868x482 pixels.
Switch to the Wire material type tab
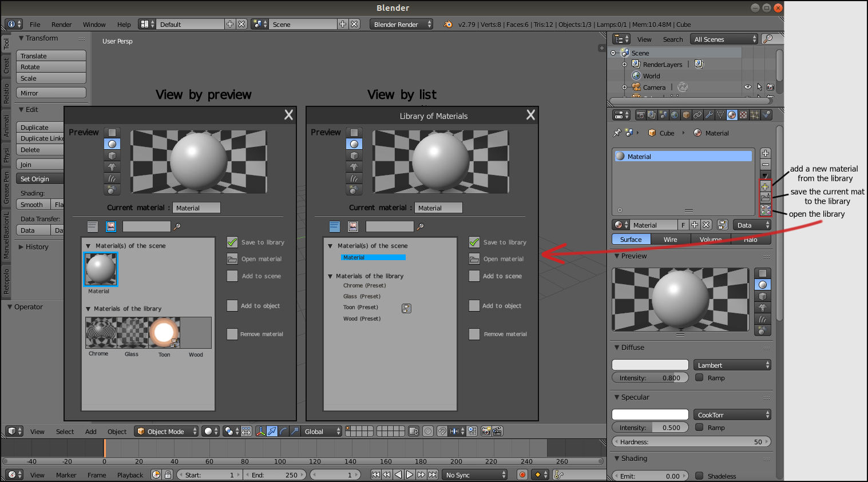tap(671, 240)
